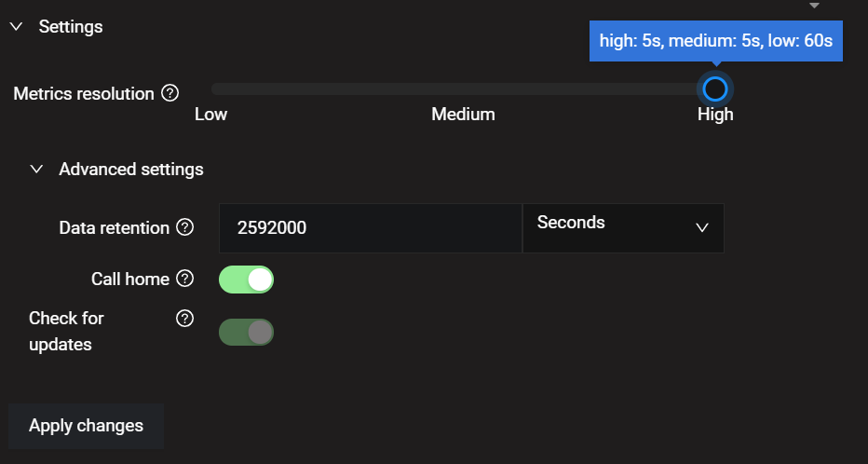Viewport: 868px width, 464px height.
Task: Click the Check for updates help icon
Action: click(184, 319)
